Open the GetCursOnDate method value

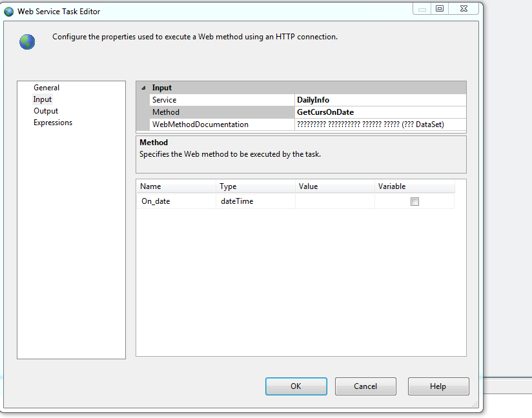tap(380, 112)
